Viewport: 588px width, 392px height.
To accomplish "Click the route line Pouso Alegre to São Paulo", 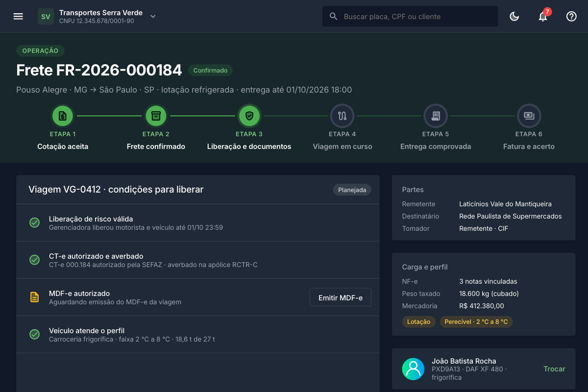I will point(184,90).
